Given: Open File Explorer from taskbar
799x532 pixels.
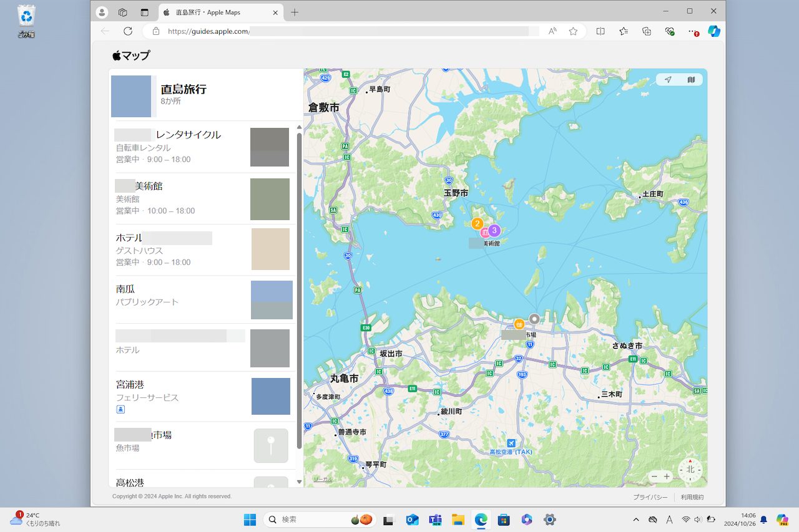Looking at the screenshot, I should click(x=458, y=519).
